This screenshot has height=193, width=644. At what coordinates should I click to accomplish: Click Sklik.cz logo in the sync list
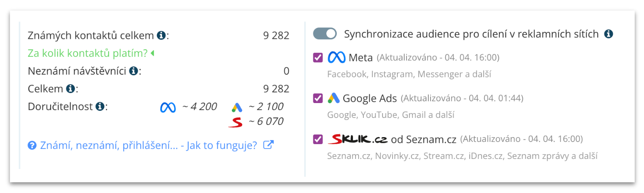pos(358,139)
